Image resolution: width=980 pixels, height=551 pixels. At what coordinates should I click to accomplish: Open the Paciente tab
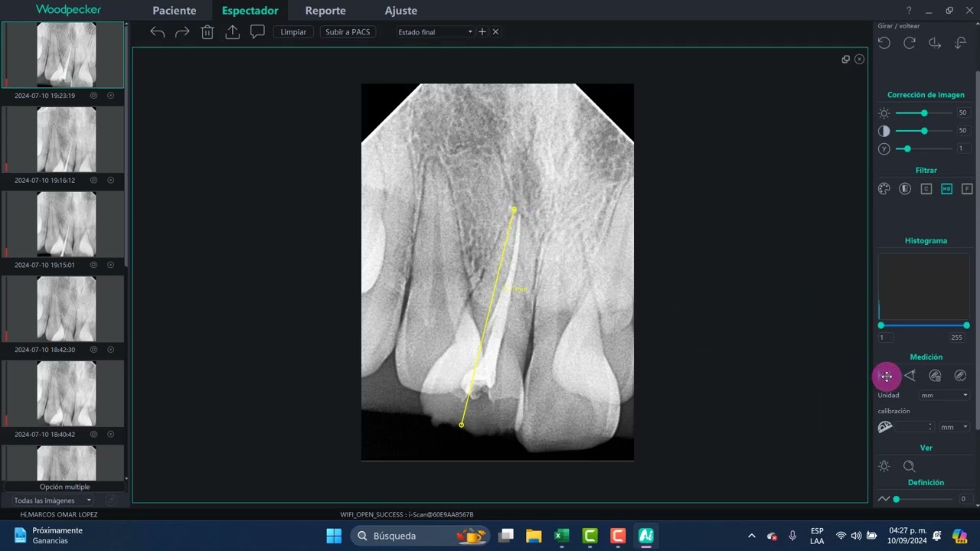click(x=175, y=11)
